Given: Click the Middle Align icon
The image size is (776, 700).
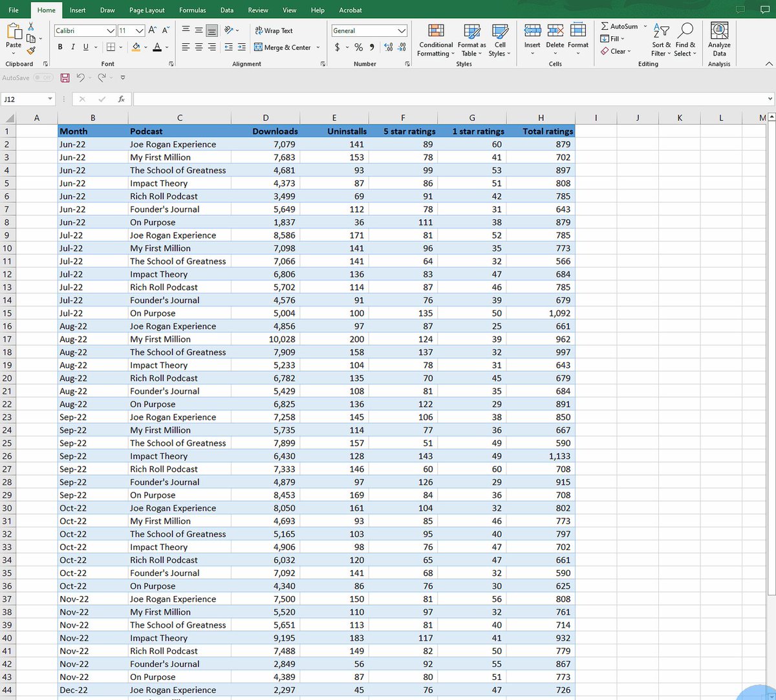Looking at the screenshot, I should tap(199, 30).
